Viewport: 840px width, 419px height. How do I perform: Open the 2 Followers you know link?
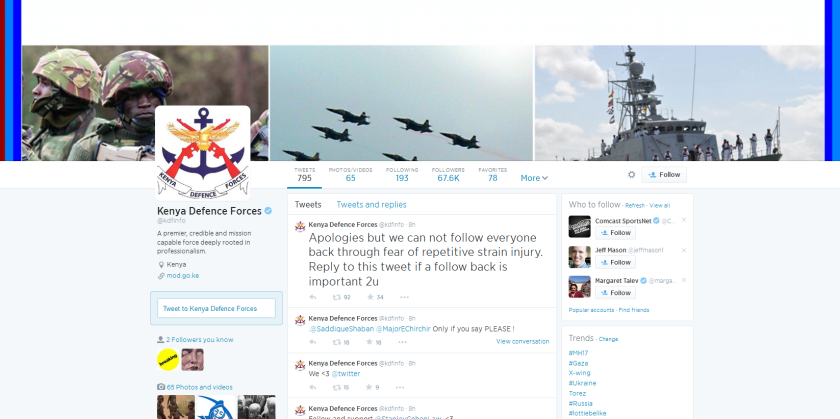click(x=200, y=340)
